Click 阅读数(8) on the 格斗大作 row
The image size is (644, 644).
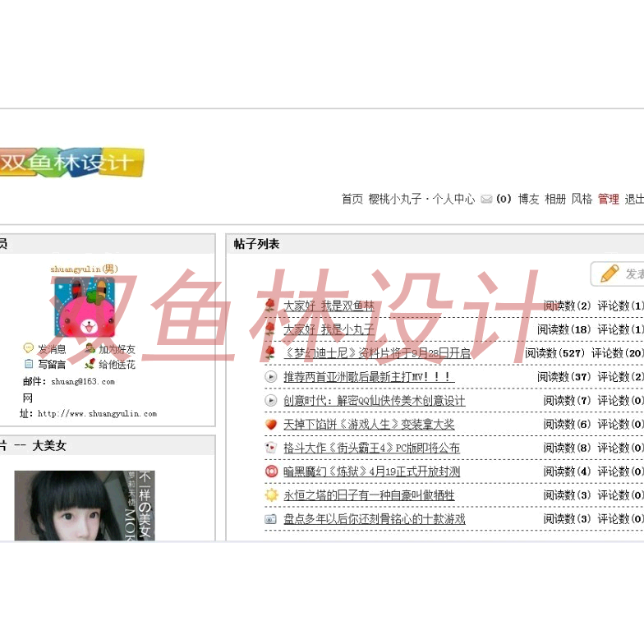[567, 448]
